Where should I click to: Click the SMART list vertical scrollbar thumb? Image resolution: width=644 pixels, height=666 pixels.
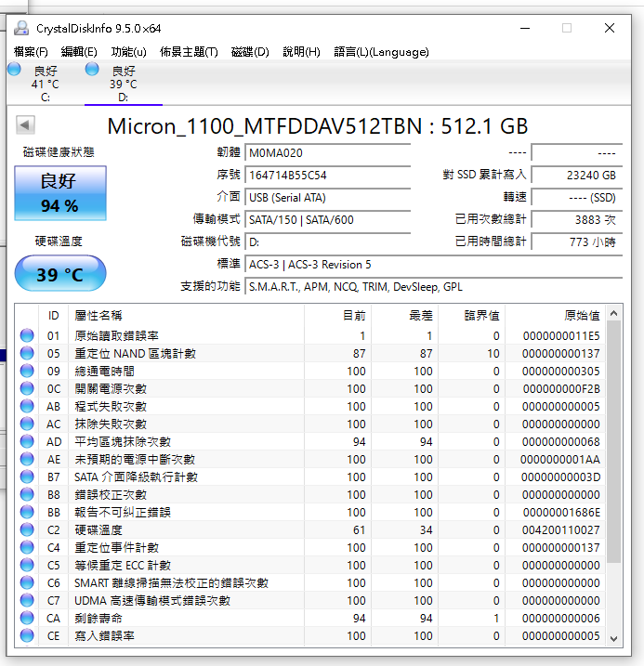pyautogui.click(x=613, y=442)
